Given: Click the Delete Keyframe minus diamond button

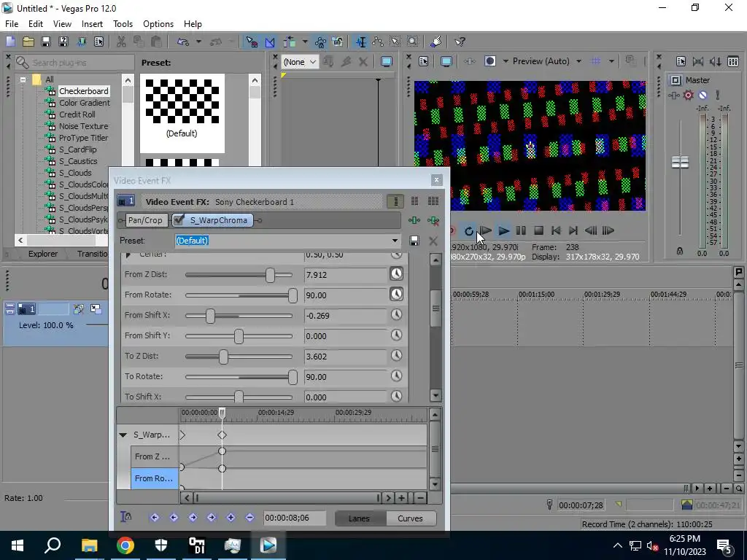Looking at the screenshot, I should [x=249, y=518].
